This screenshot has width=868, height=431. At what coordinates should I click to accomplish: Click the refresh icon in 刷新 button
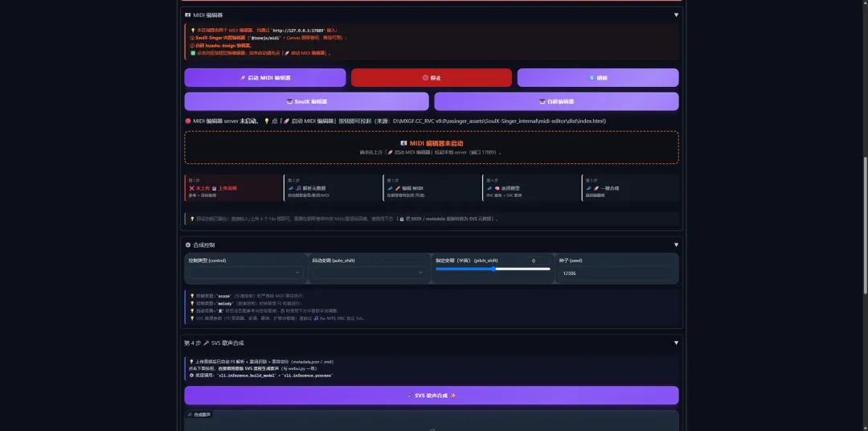(x=592, y=78)
